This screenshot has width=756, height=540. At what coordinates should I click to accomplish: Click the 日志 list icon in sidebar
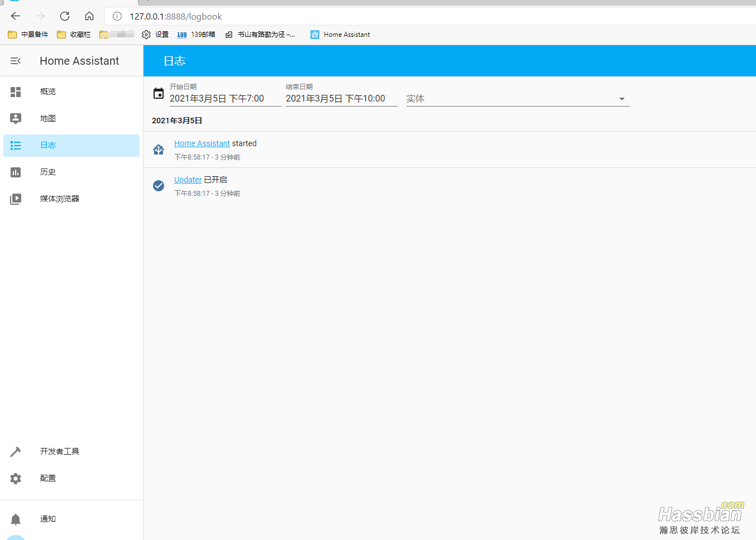point(16,145)
